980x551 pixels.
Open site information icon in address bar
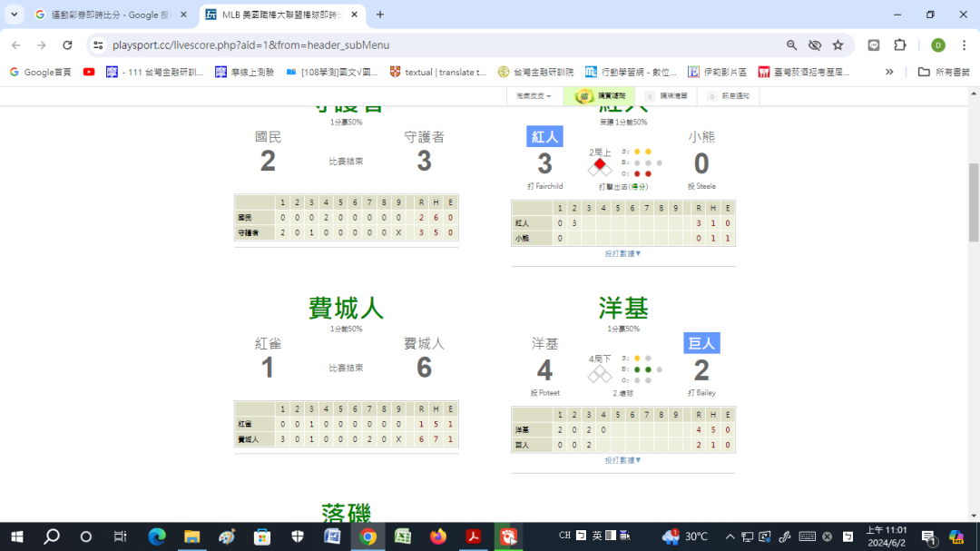pos(98,45)
